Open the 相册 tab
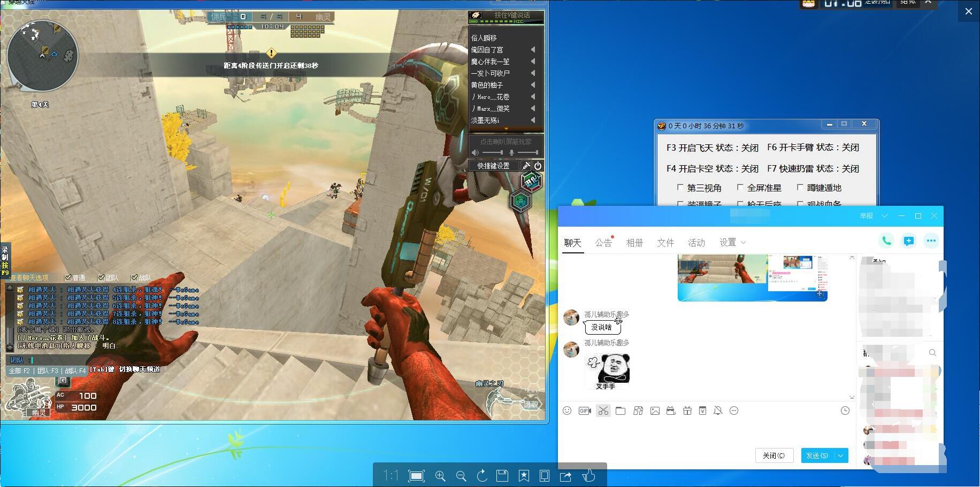 pyautogui.click(x=634, y=243)
